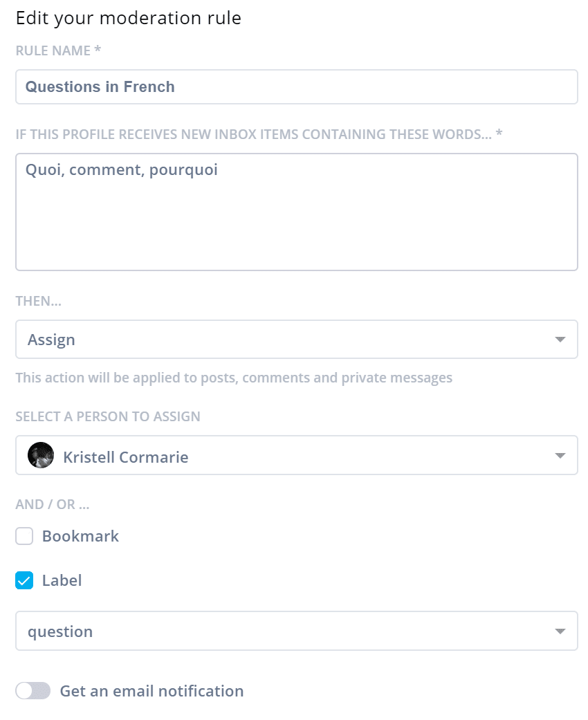Open the Assign action dropdown

(296, 340)
